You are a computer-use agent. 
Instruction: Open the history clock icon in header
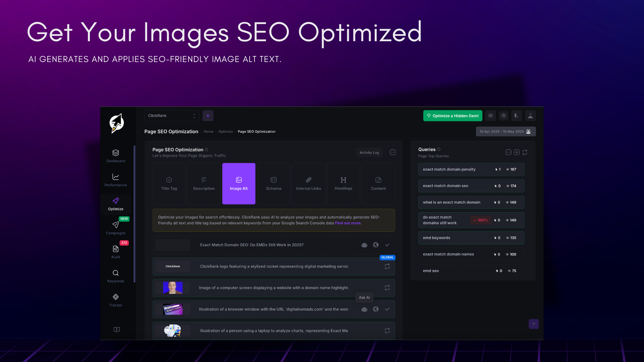click(x=503, y=116)
